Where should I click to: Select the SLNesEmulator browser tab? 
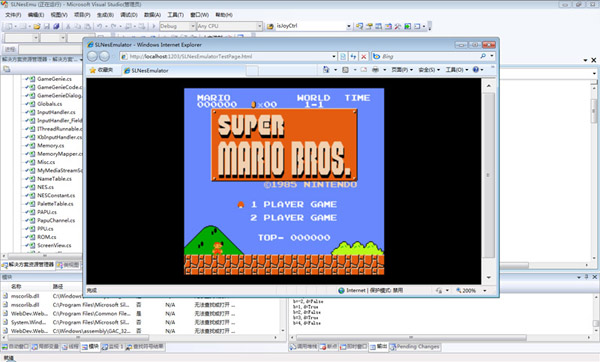[x=184, y=70]
